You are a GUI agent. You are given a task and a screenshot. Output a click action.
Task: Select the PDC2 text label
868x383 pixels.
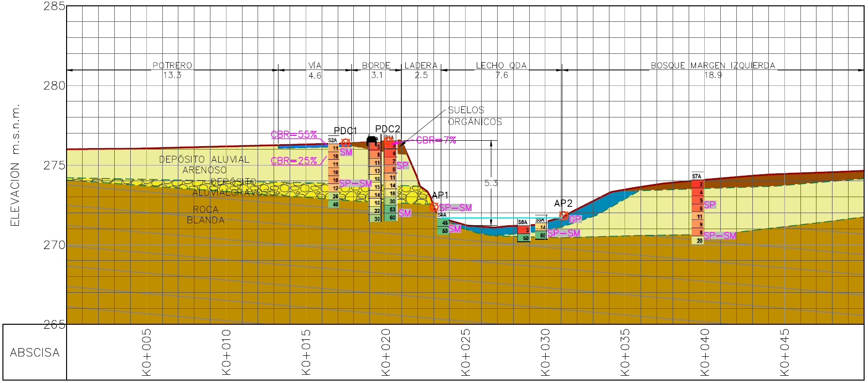(388, 129)
